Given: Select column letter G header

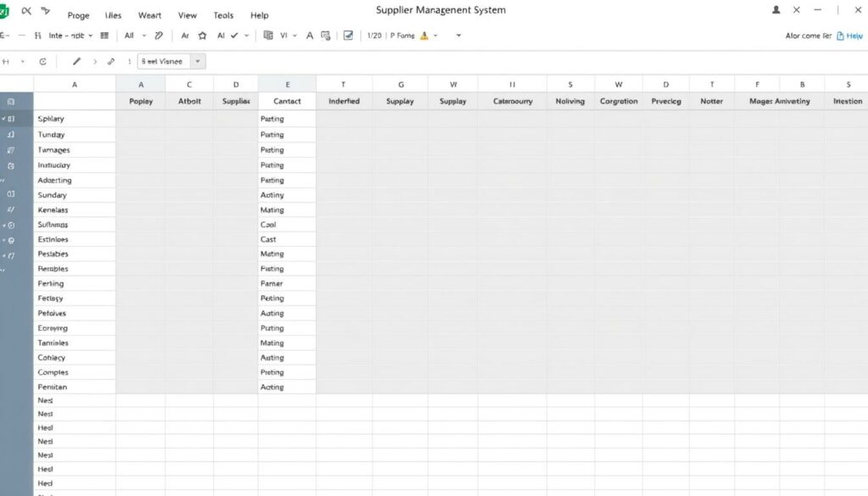Looking at the screenshot, I should [400, 84].
